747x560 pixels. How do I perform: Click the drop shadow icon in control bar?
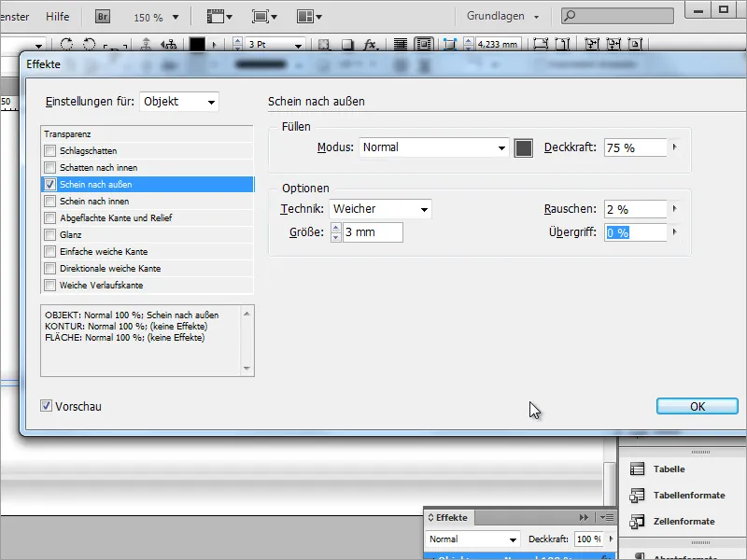coord(347,44)
